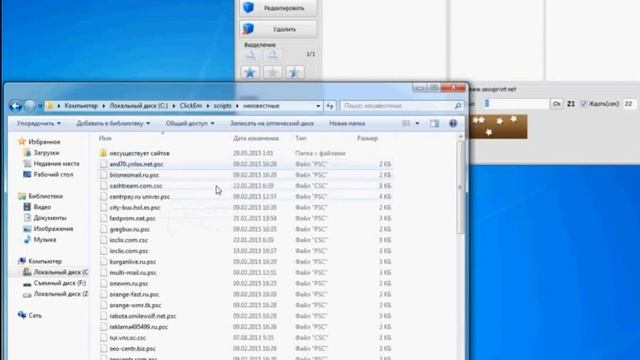This screenshot has height=360, width=640.
Task: Open the 'Видео' library
Action: [x=42, y=207]
